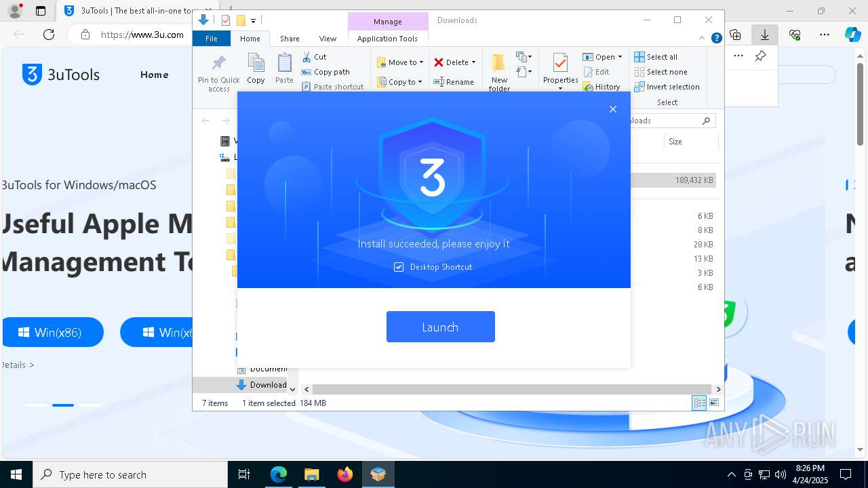Switch to the Share ribbon tab

tap(290, 39)
